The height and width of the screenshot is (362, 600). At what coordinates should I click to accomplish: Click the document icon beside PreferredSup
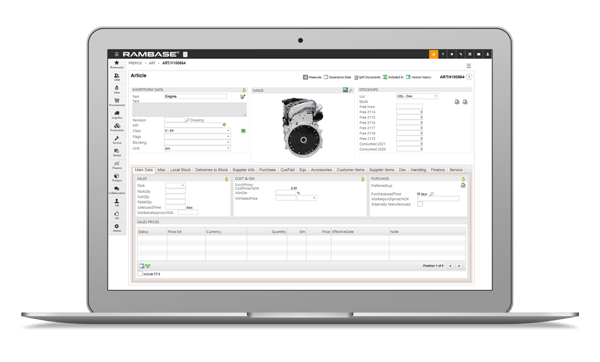(x=463, y=185)
